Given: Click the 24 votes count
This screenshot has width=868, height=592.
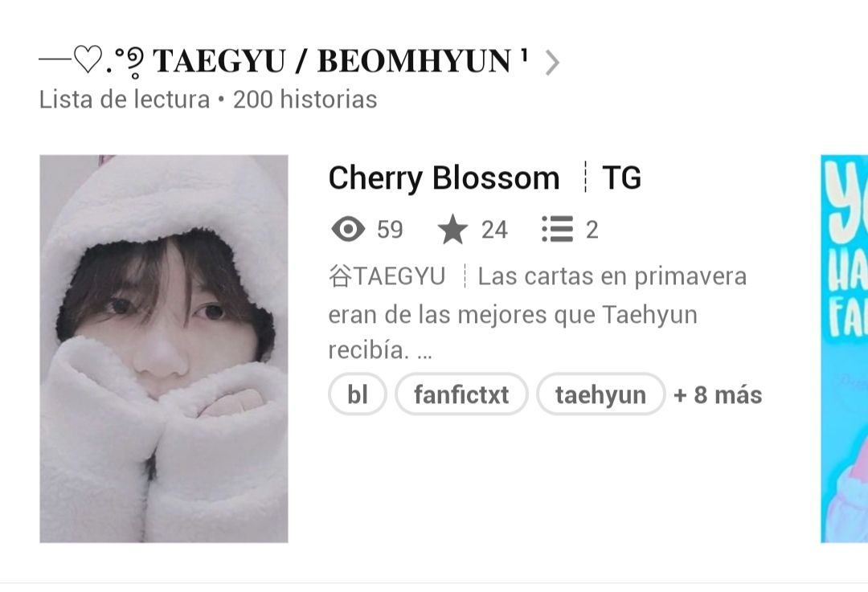Looking at the screenshot, I should point(494,230).
